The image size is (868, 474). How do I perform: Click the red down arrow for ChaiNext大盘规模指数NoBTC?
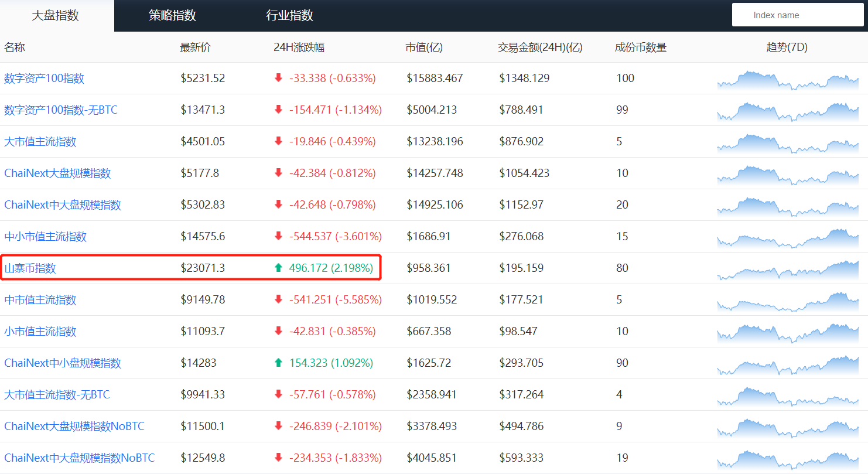tap(278, 426)
